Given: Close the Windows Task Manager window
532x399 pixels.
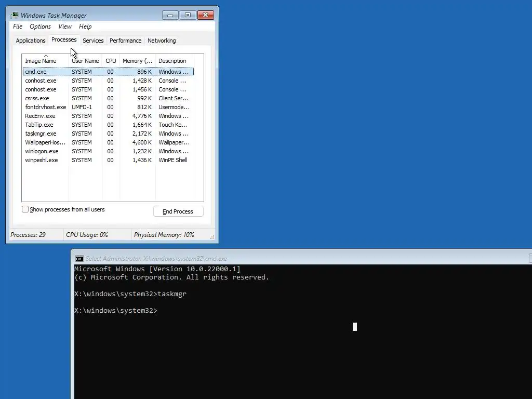Looking at the screenshot, I should pos(206,15).
